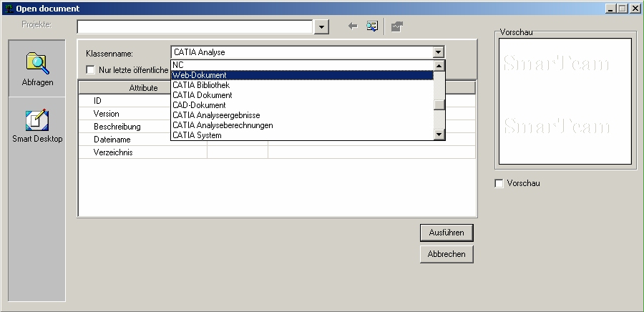Select CATIA Analyseberechnungen list entry

(302, 125)
